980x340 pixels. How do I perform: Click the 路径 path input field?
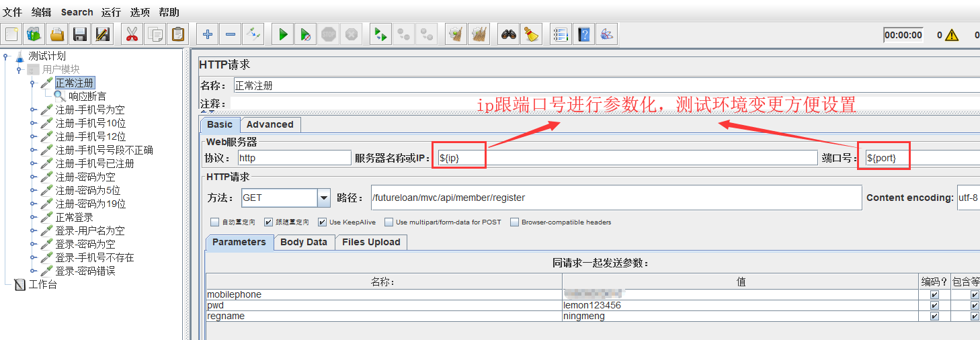coord(615,198)
